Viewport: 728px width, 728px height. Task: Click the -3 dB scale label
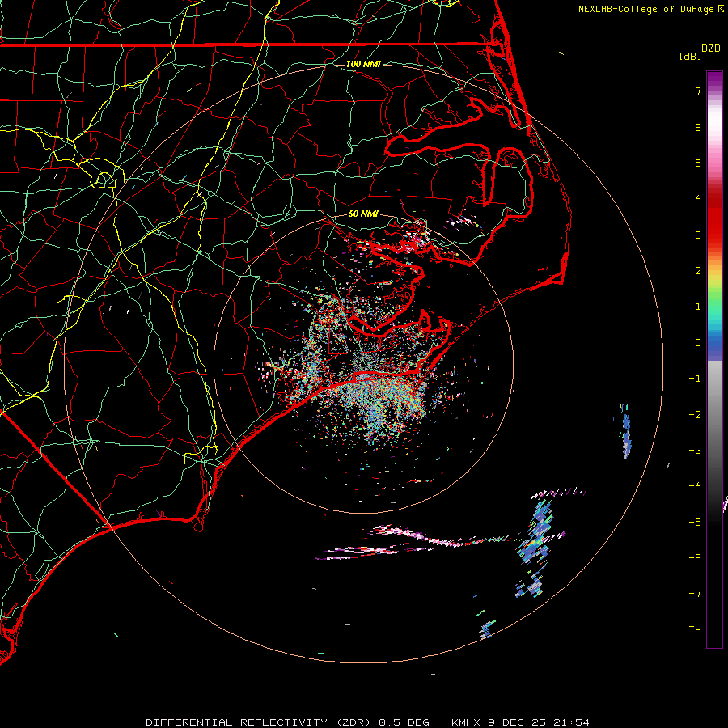point(695,451)
